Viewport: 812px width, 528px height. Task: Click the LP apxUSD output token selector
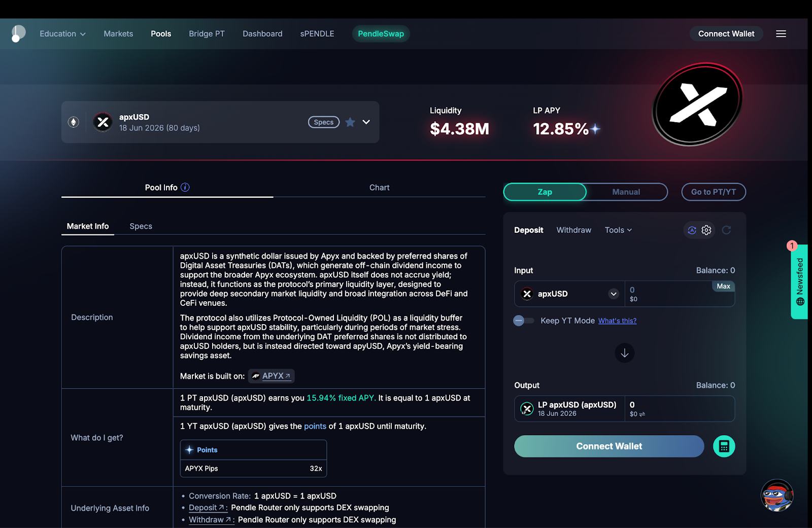pos(569,409)
